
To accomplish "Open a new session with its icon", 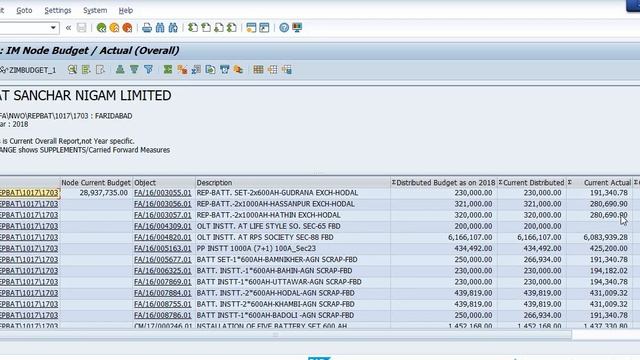I will (x=251, y=28).
